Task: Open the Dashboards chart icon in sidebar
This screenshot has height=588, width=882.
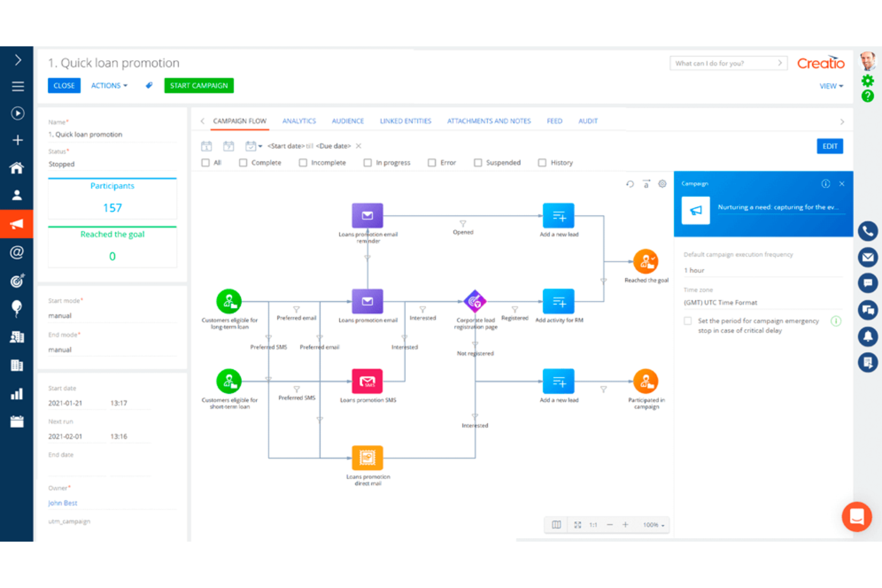Action: [17, 393]
